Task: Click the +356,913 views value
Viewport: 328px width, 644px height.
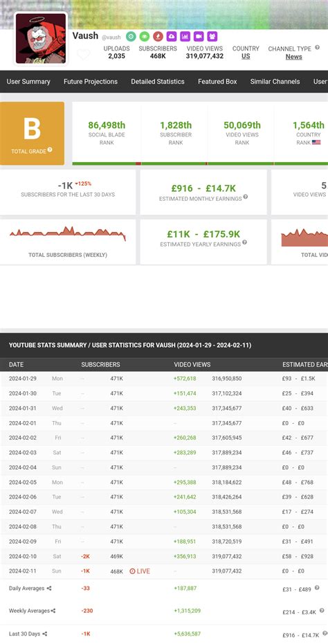Action: [185, 556]
